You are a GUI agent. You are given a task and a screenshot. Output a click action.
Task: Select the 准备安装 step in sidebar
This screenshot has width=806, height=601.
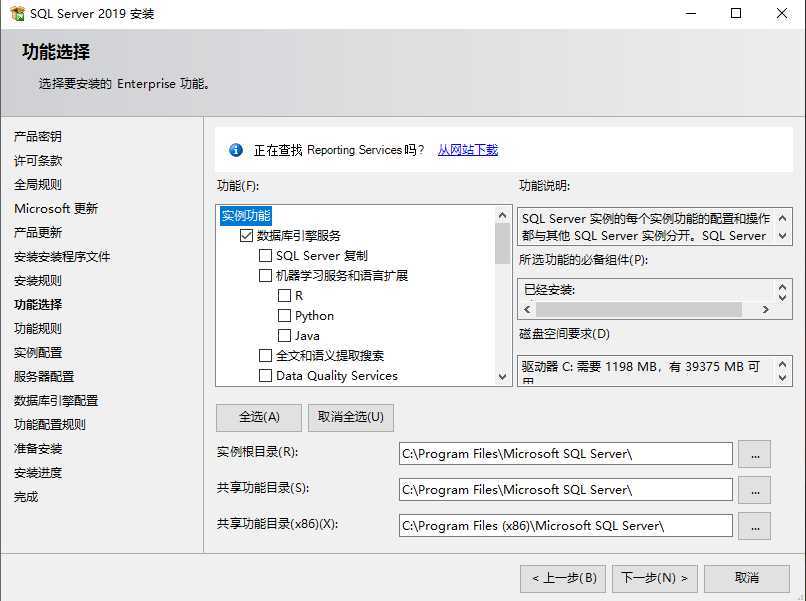click(38, 449)
